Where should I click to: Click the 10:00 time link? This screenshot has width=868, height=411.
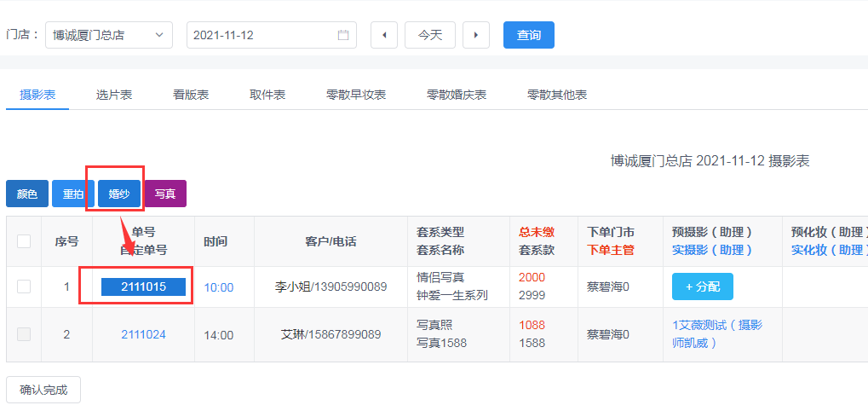point(219,287)
